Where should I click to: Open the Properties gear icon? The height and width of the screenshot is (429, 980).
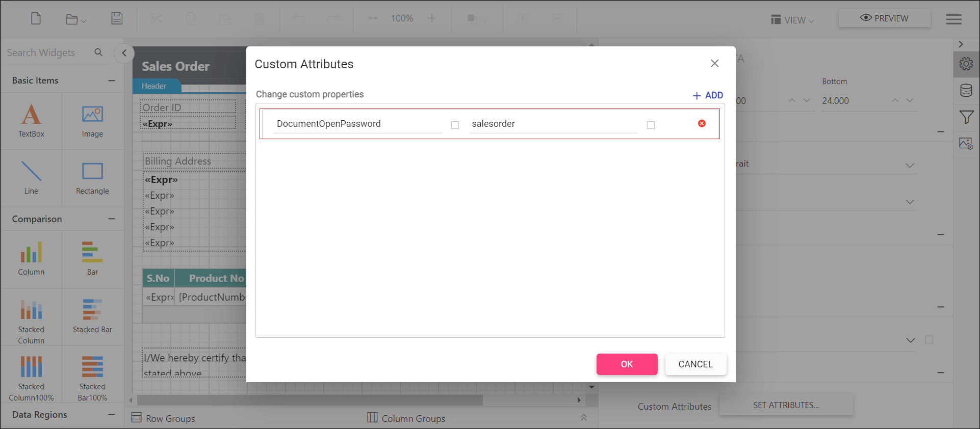coord(966,64)
